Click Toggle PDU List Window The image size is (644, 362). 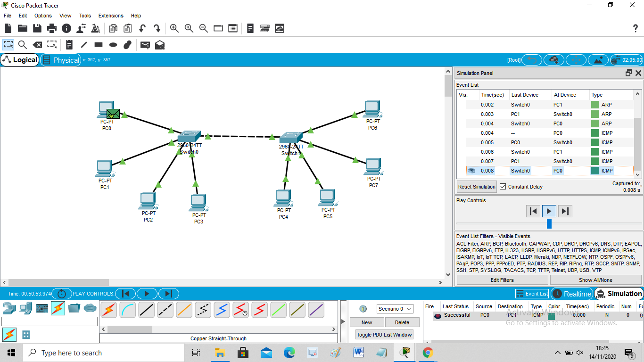click(384, 335)
